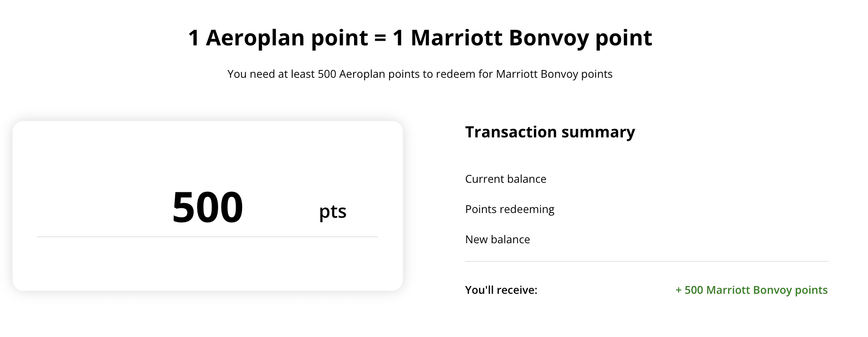
Task: Click the green plus sign before 500
Action: click(678, 290)
